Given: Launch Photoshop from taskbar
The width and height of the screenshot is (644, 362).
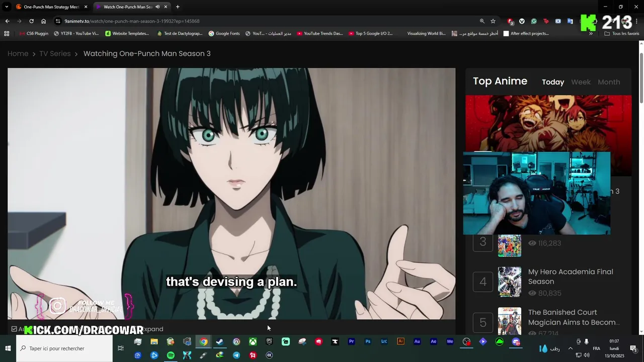Looking at the screenshot, I should 368,342.
